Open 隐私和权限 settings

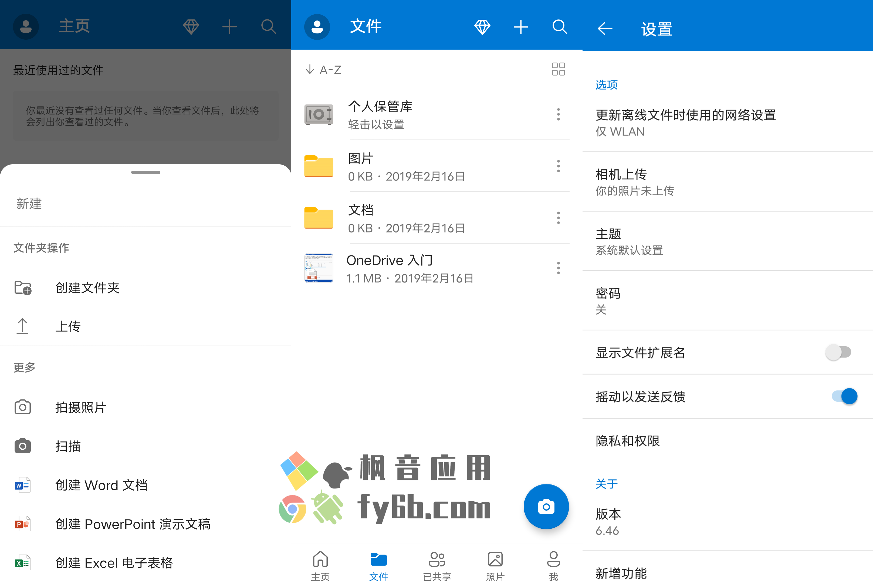727,441
